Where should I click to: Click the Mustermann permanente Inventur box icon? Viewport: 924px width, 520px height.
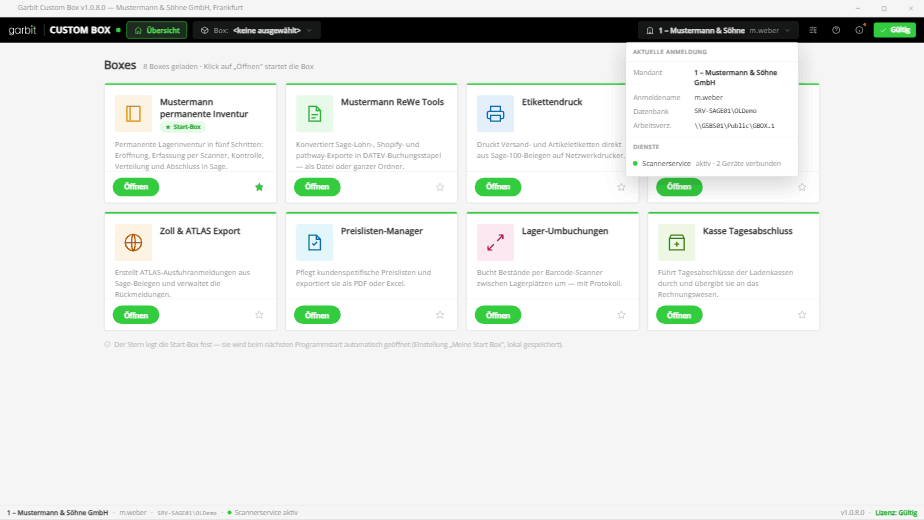(133, 114)
